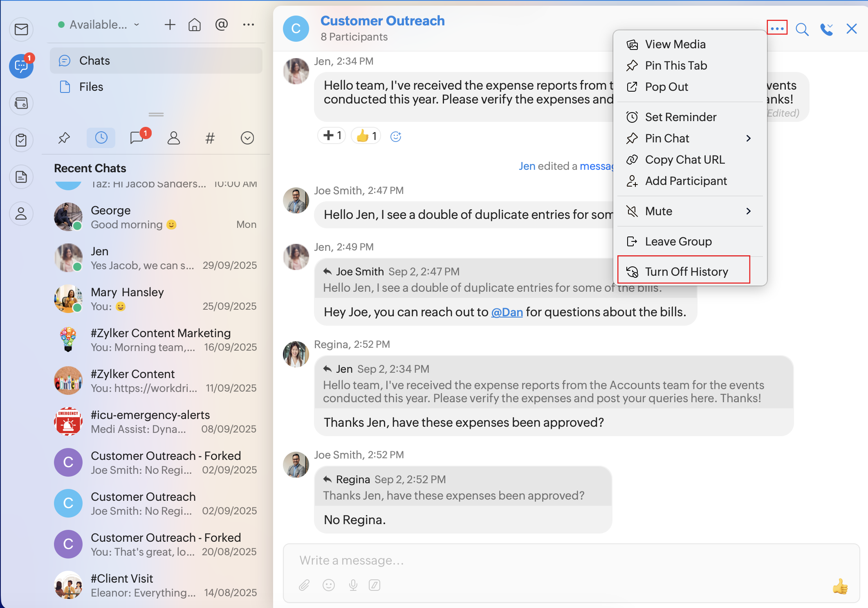Expand the Pin Chat submenu arrow
This screenshot has height=608, width=868.
click(748, 138)
